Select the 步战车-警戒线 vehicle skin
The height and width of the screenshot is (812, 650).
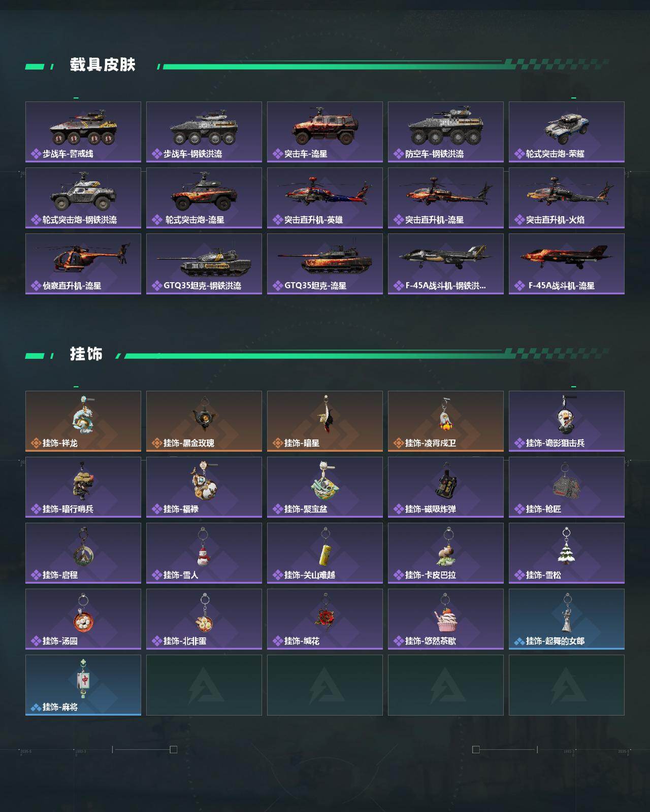(x=83, y=132)
